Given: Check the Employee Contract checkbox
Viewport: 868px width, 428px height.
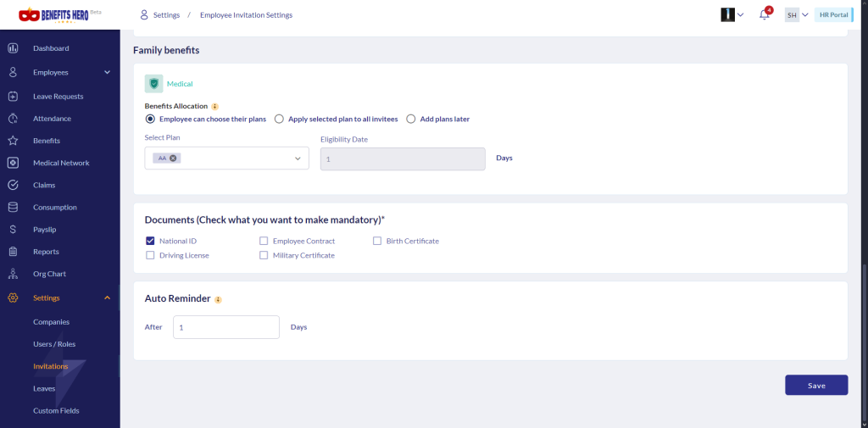Looking at the screenshot, I should point(264,241).
